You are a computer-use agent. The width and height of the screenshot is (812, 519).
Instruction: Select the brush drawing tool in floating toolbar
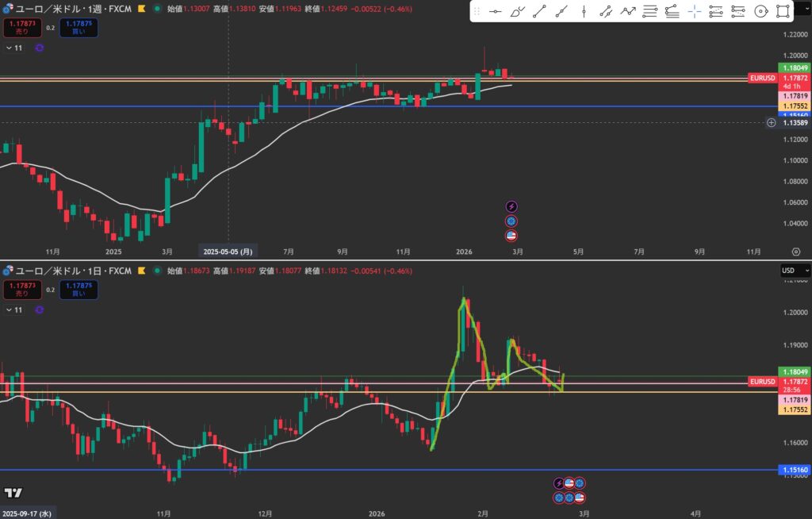point(518,12)
